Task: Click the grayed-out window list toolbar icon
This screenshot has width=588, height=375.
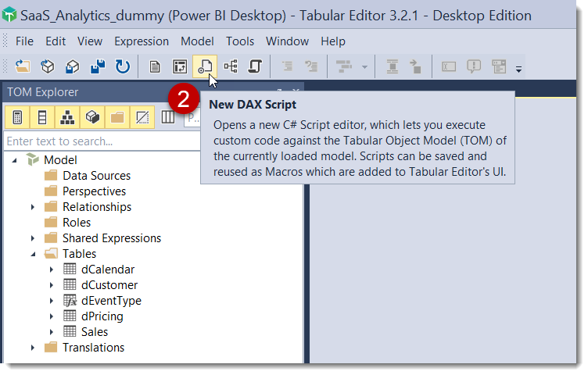Action: point(499,66)
